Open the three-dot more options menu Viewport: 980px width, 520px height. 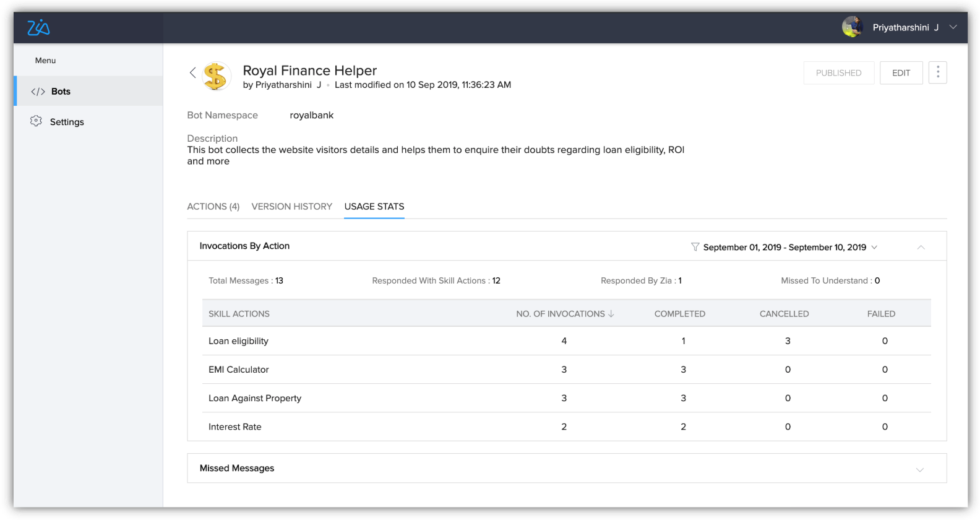click(937, 72)
